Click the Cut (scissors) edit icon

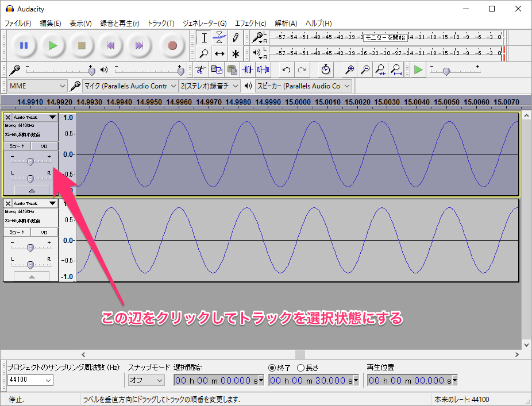[x=201, y=70]
